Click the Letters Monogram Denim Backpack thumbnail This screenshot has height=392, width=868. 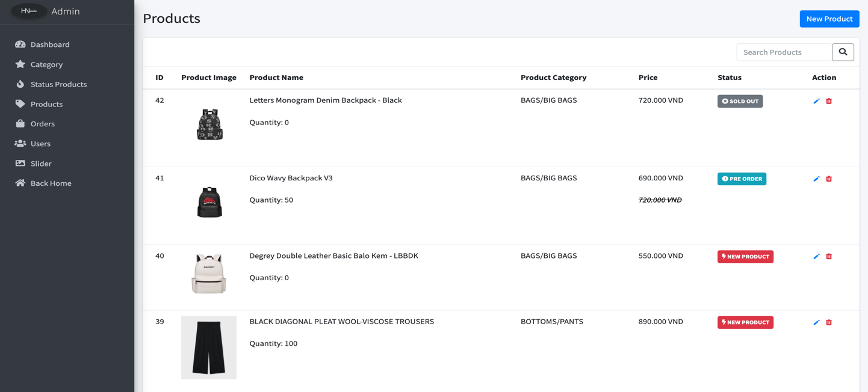tap(209, 124)
